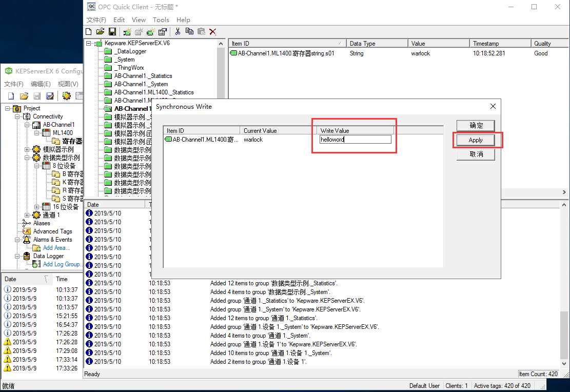570x392 pixels.
Task: Close the Synchronous Write dialog
Action: [493, 106]
